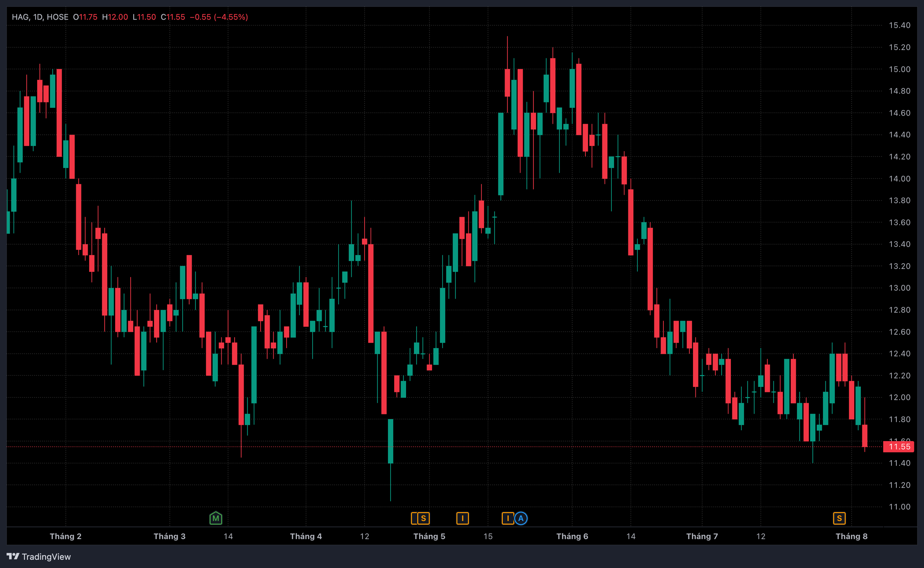Select the red 11.55 current price label
Image resolution: width=924 pixels, height=568 pixels.
(898, 447)
